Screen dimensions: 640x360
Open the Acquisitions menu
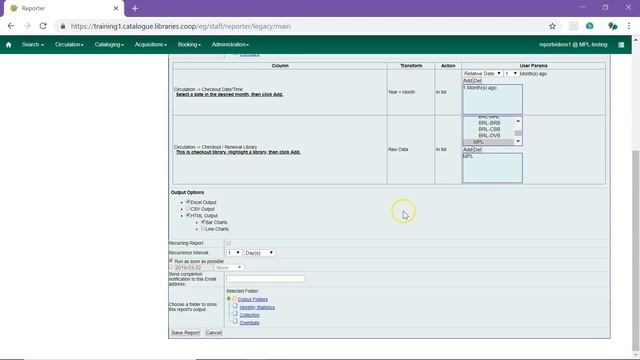pos(151,44)
